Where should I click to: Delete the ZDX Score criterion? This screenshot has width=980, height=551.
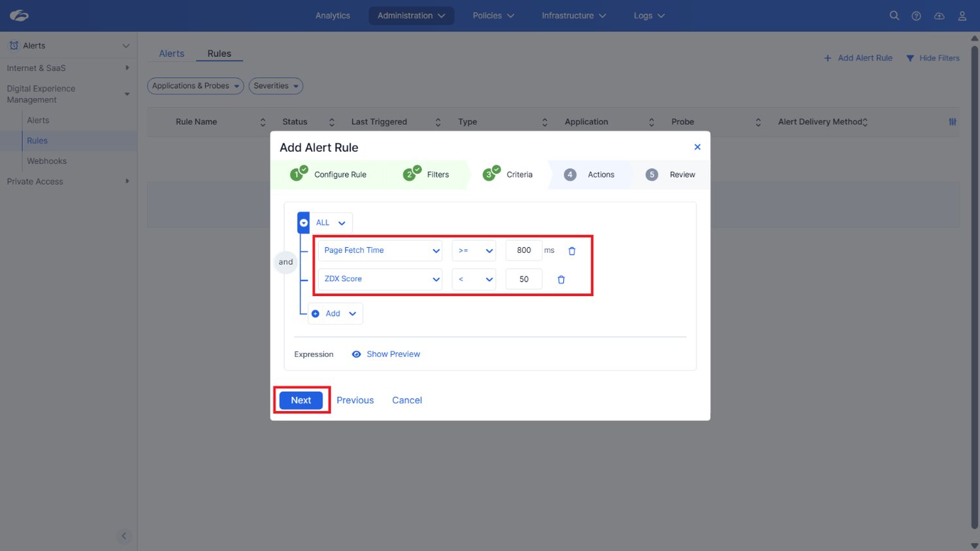click(x=561, y=280)
